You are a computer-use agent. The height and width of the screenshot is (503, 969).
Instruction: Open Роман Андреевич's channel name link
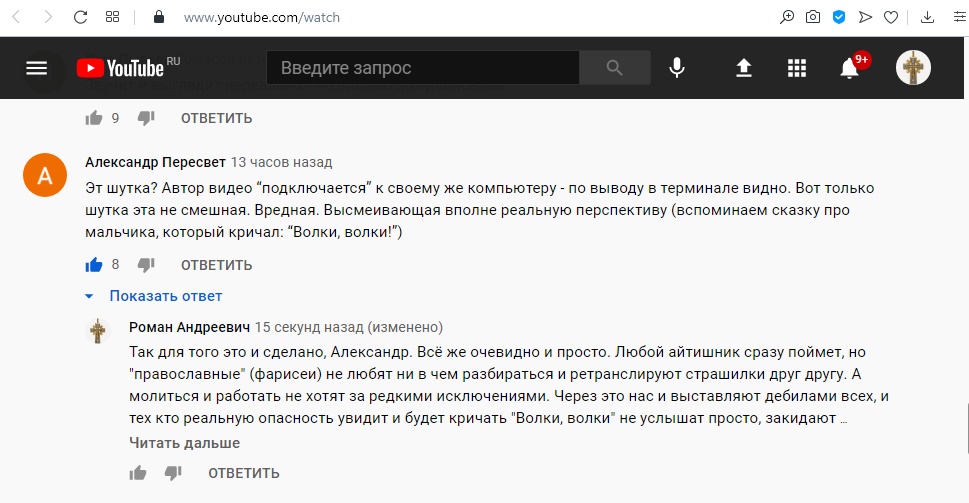[x=189, y=327]
